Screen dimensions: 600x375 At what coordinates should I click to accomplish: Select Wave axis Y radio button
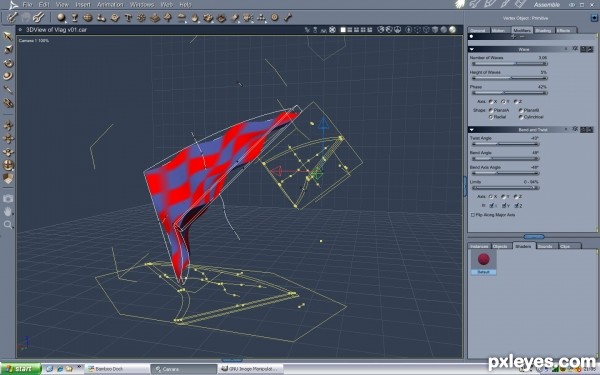point(503,102)
